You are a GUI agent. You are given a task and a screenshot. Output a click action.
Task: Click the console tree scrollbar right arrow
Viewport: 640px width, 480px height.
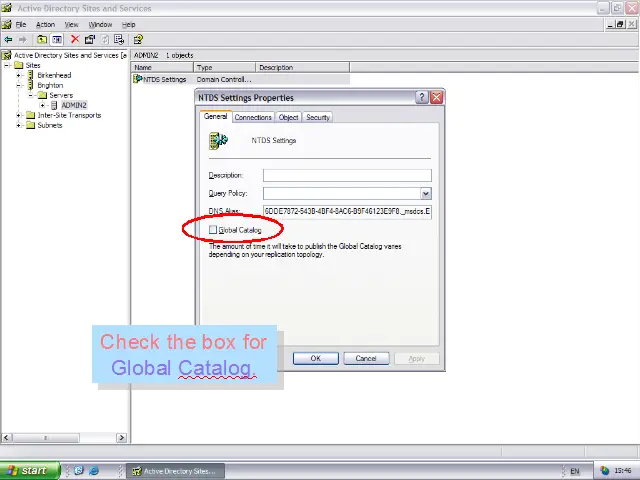pyautogui.click(x=121, y=438)
